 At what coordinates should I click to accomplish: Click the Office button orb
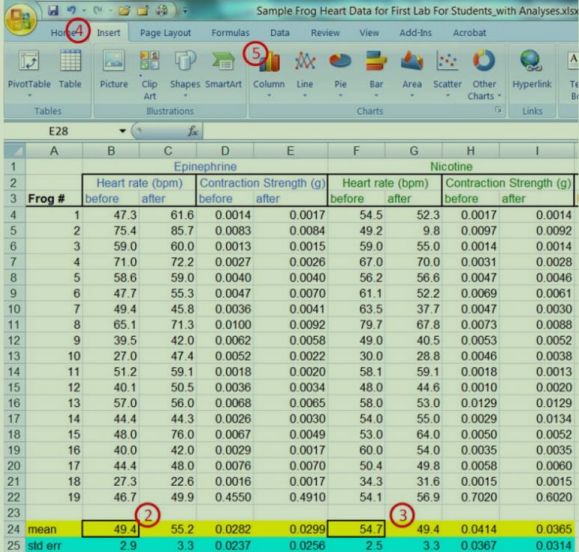20,19
